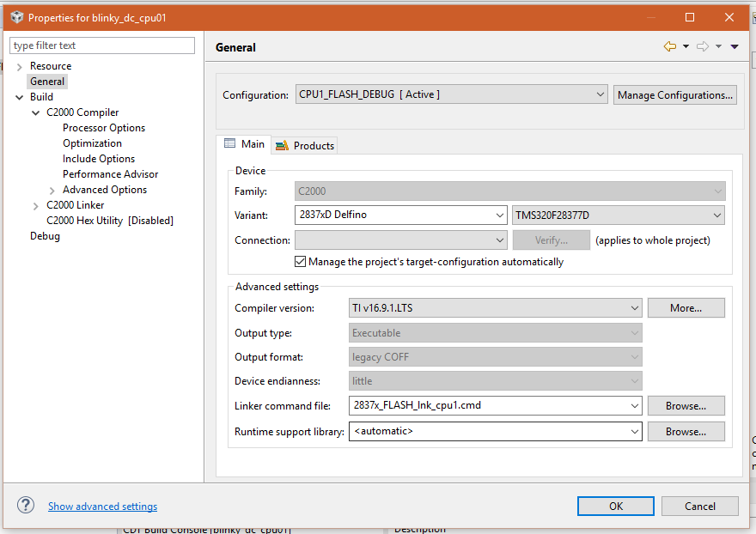
Task: Click the Output format legacy COFF dropdown
Action: pos(495,356)
